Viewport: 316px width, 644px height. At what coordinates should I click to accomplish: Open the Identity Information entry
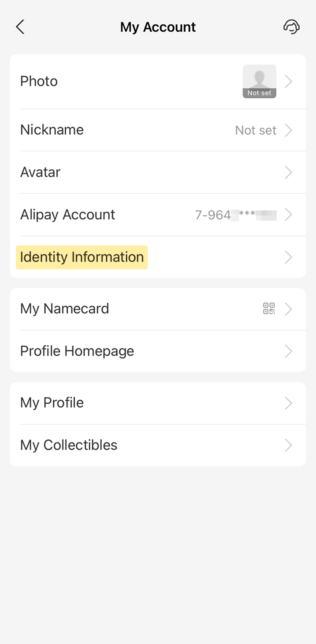(x=82, y=257)
